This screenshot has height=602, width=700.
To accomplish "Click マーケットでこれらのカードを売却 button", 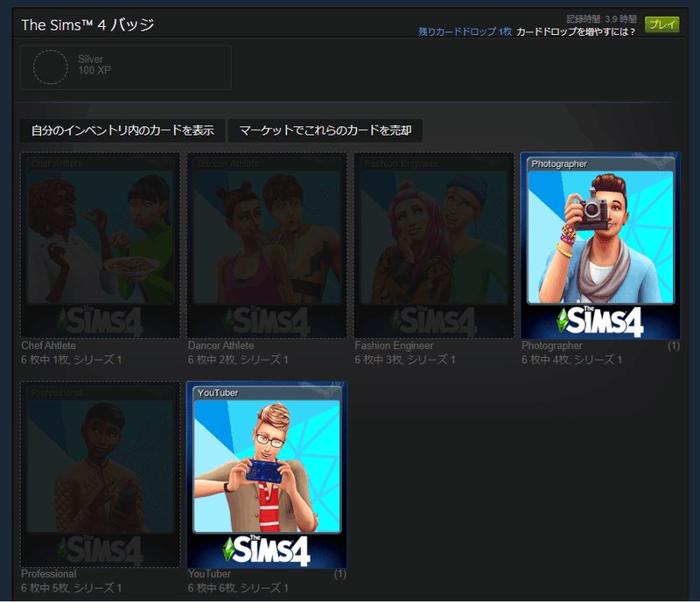I will (x=325, y=130).
